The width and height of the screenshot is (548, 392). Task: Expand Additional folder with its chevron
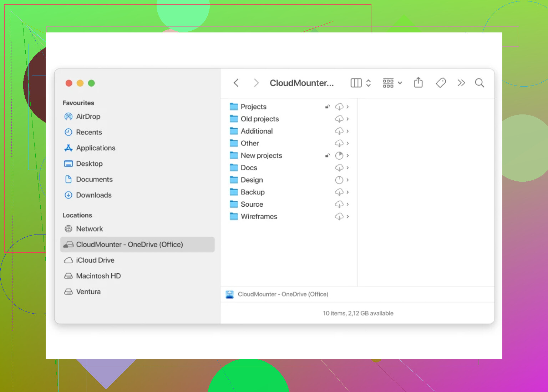tap(347, 131)
